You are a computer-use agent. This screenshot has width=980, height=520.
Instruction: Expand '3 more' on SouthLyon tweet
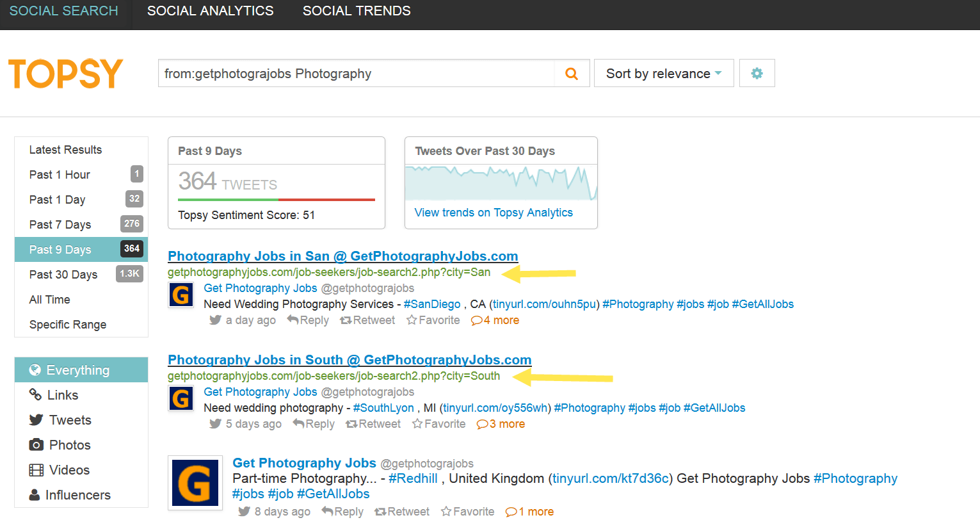coord(501,424)
